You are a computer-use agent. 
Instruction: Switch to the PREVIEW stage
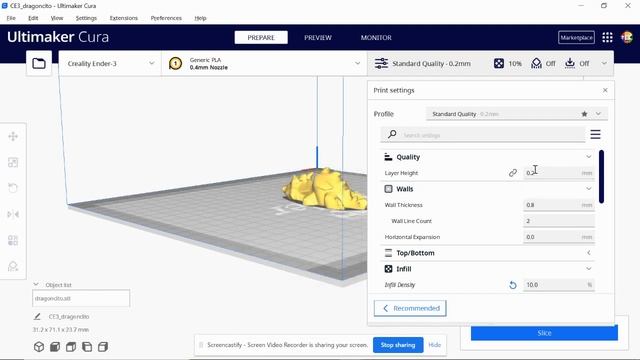[318, 38]
